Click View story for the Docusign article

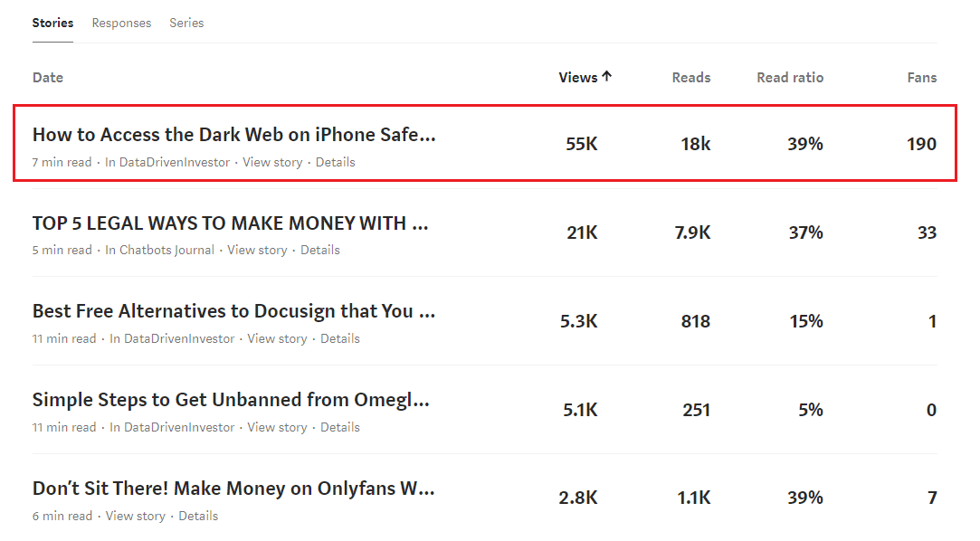pyautogui.click(x=277, y=339)
